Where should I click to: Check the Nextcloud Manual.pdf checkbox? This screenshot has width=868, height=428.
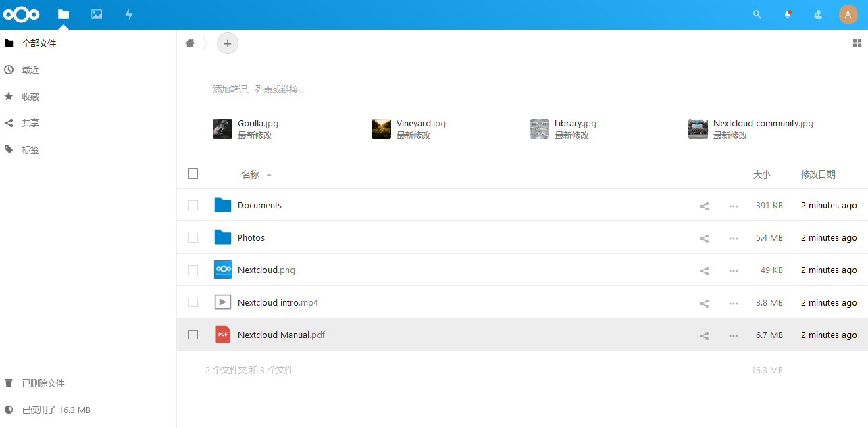(193, 335)
